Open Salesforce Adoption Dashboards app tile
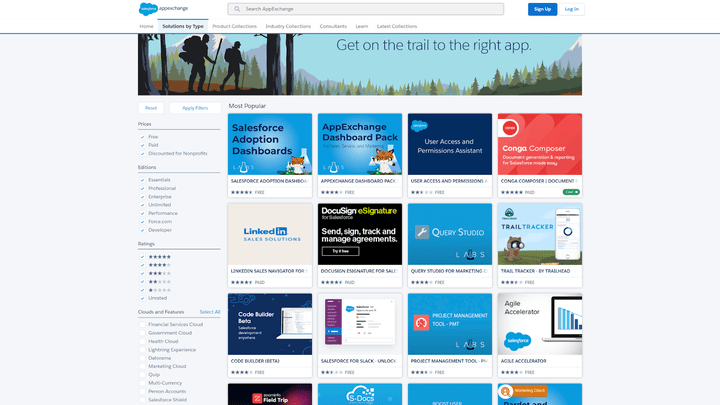The width and height of the screenshot is (720, 405). click(x=270, y=155)
